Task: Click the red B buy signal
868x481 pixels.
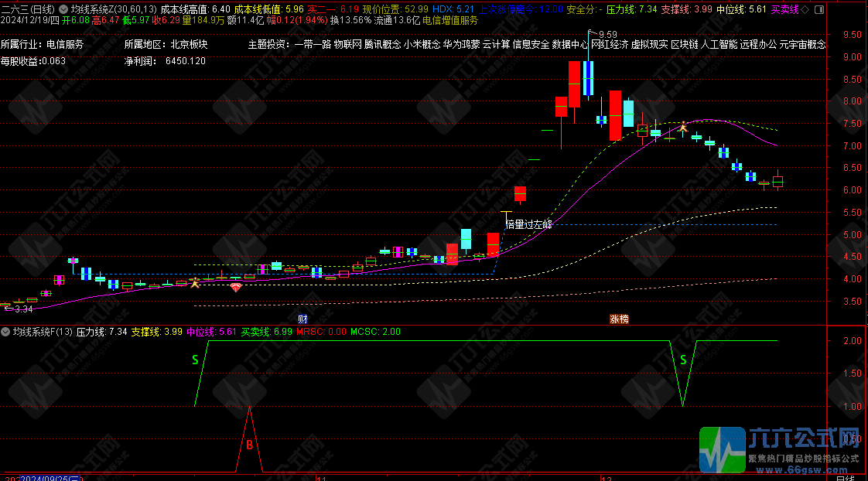Action: [x=249, y=445]
